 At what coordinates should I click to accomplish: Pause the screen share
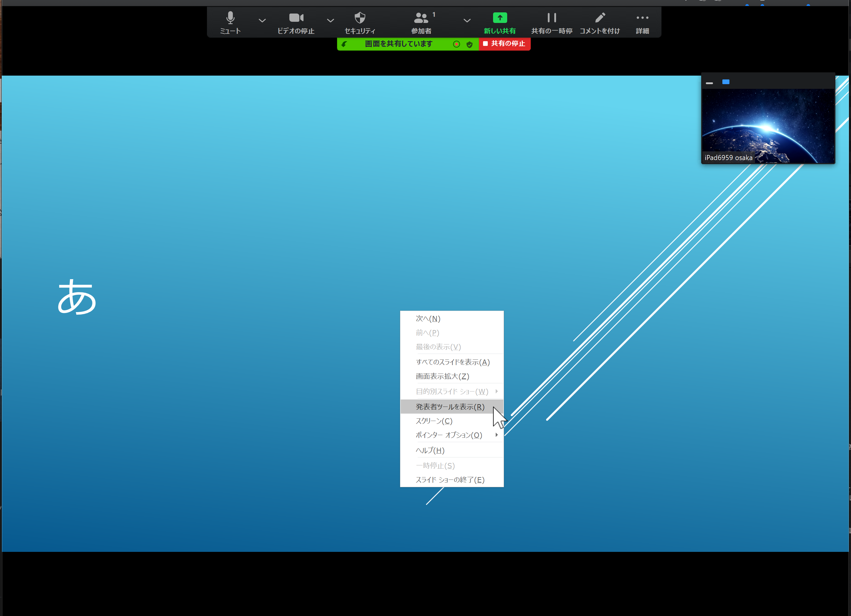(552, 22)
